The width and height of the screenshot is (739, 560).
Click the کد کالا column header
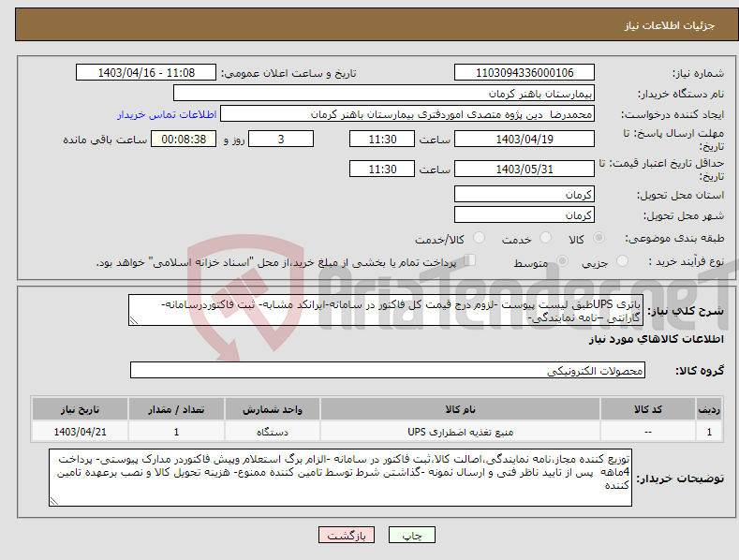tap(648, 409)
